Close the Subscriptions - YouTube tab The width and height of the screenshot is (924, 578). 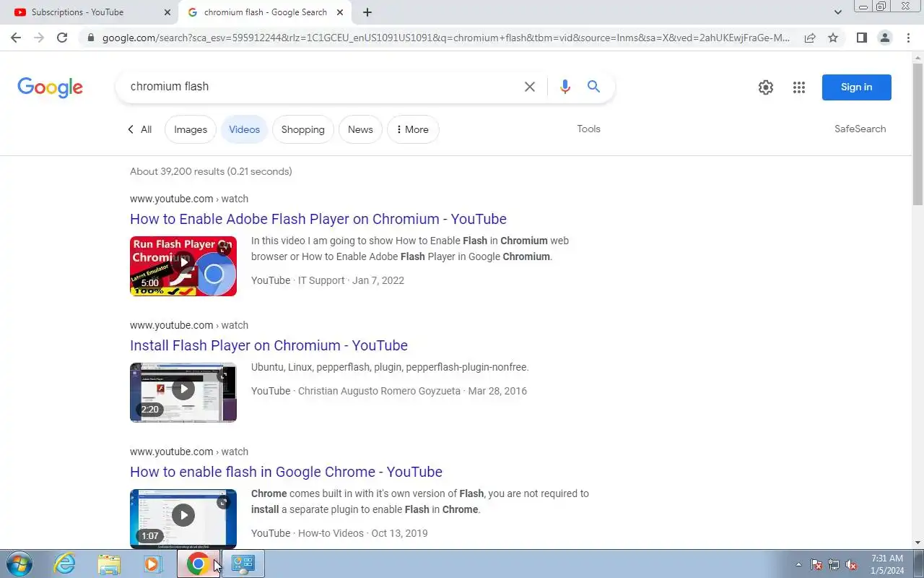tap(167, 12)
